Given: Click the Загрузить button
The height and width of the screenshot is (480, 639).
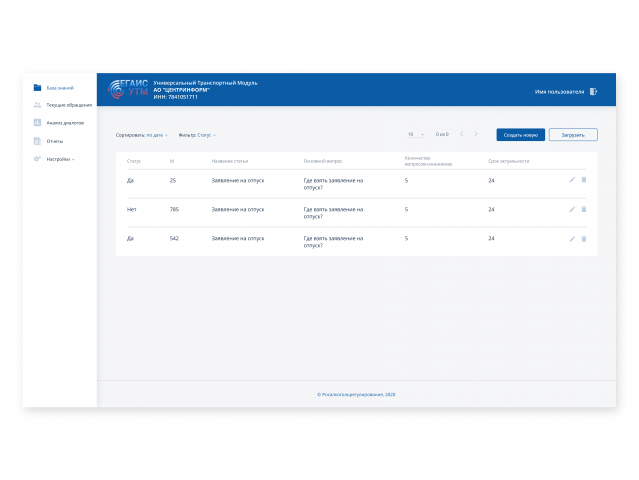Looking at the screenshot, I should [573, 135].
